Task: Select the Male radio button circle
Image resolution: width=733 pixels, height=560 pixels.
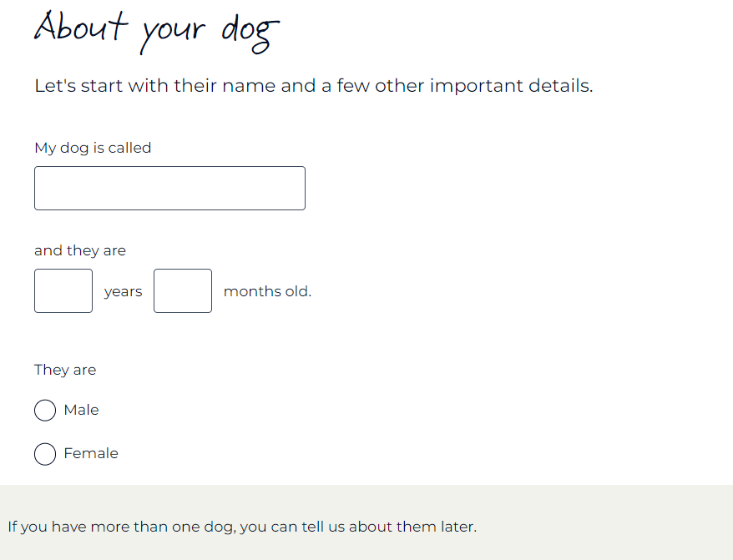Action: [45, 411]
